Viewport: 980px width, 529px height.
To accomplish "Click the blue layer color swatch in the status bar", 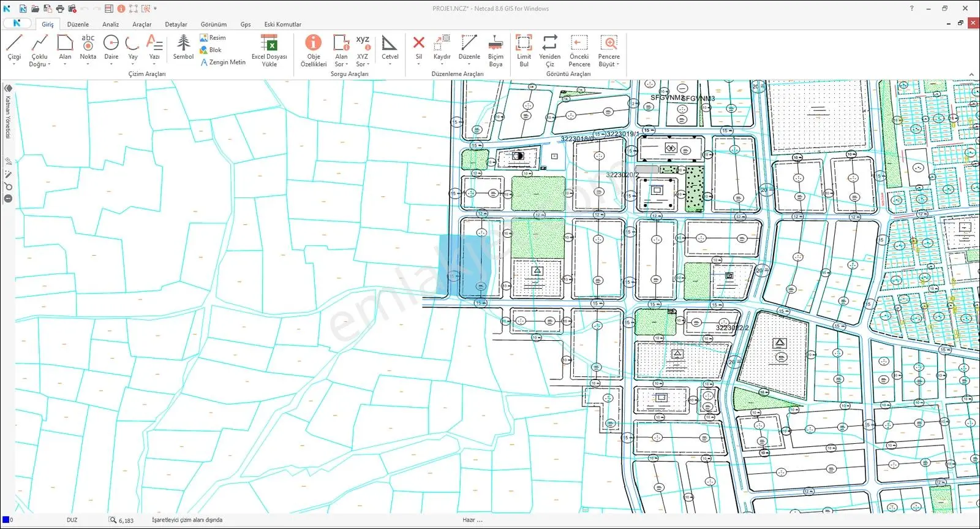I will [x=6, y=520].
